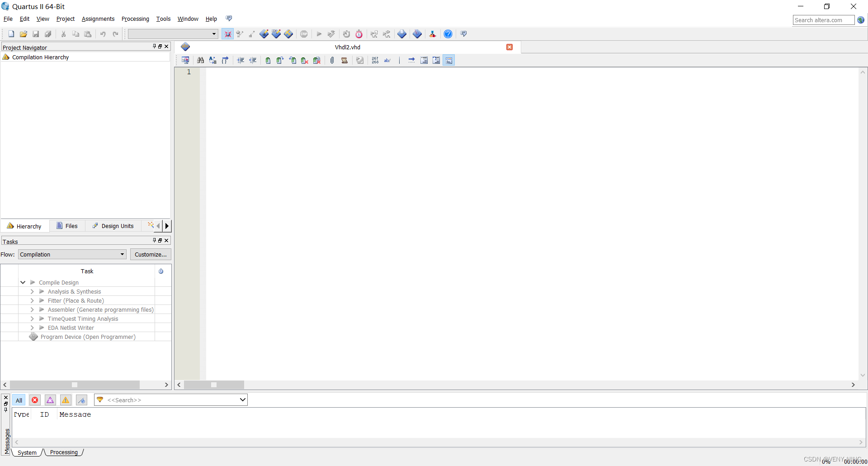The image size is (868, 466).
Task: Switch to the Design Units tab
Action: [x=113, y=226]
